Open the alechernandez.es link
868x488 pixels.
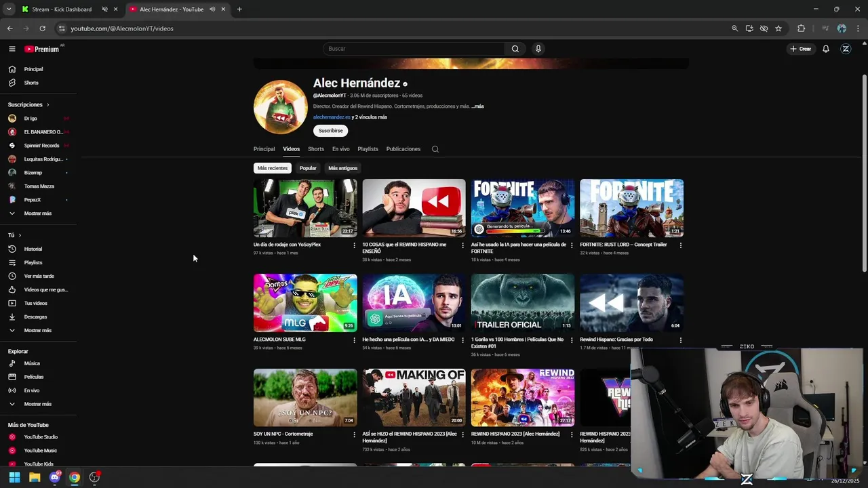pos(332,117)
